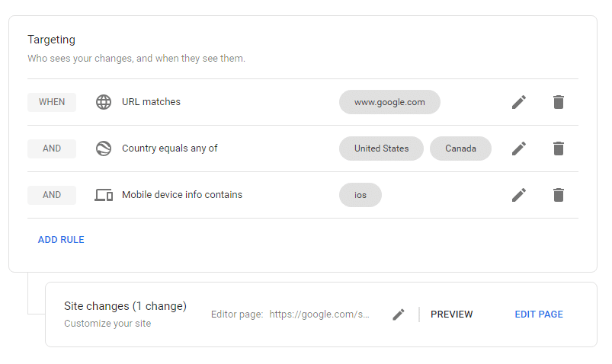Select the www.google.com chip
Viewport: 612px width, 364px height.
(x=389, y=102)
